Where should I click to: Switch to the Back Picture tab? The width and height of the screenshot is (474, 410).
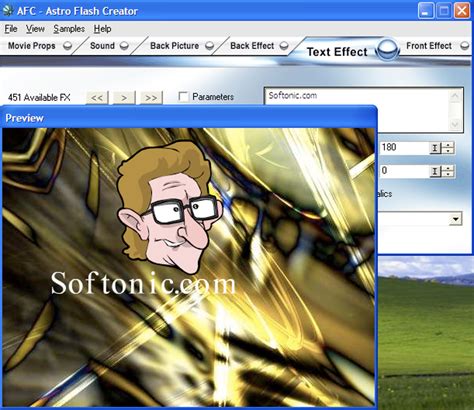pos(174,46)
